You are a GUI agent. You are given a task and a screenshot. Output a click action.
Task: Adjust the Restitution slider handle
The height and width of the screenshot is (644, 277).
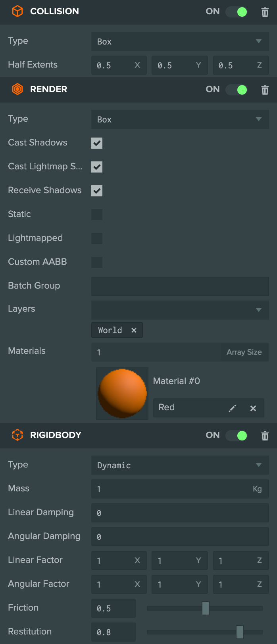pyautogui.click(x=240, y=632)
